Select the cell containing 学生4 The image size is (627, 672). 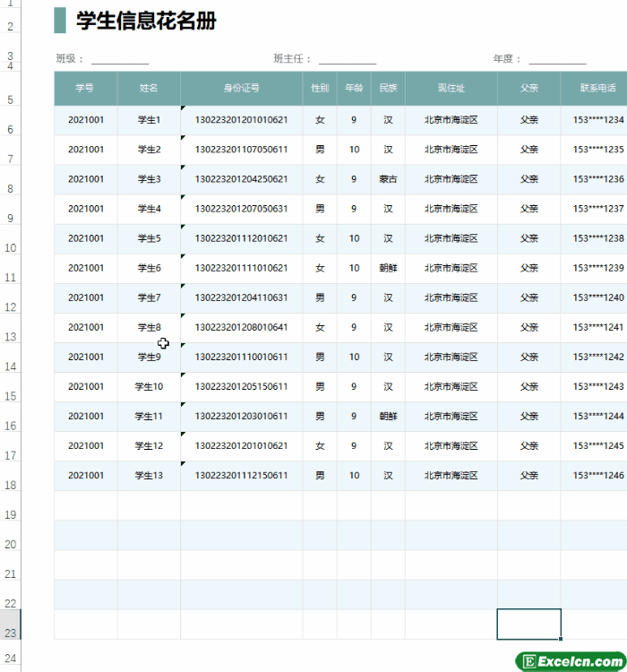point(149,209)
